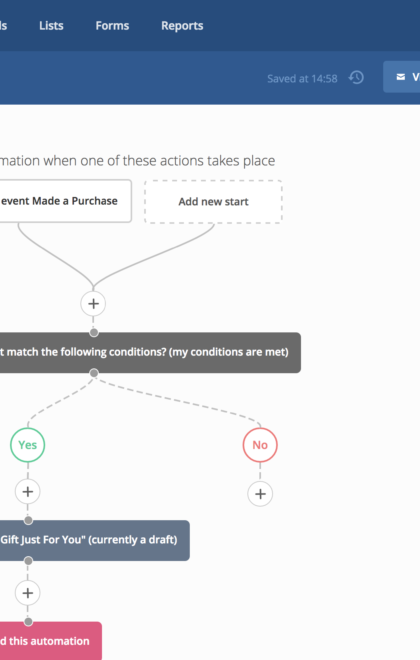The width and height of the screenshot is (420, 660).
Task: Open the Forms menu
Action: pos(112,26)
